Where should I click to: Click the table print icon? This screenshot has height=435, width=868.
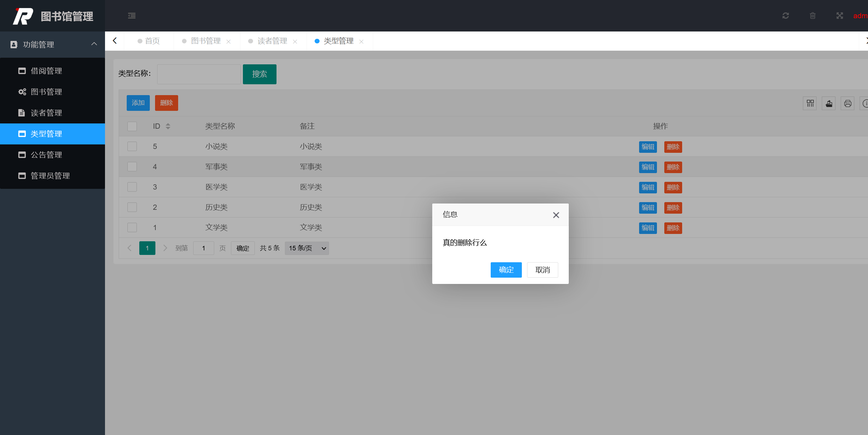[x=847, y=103]
